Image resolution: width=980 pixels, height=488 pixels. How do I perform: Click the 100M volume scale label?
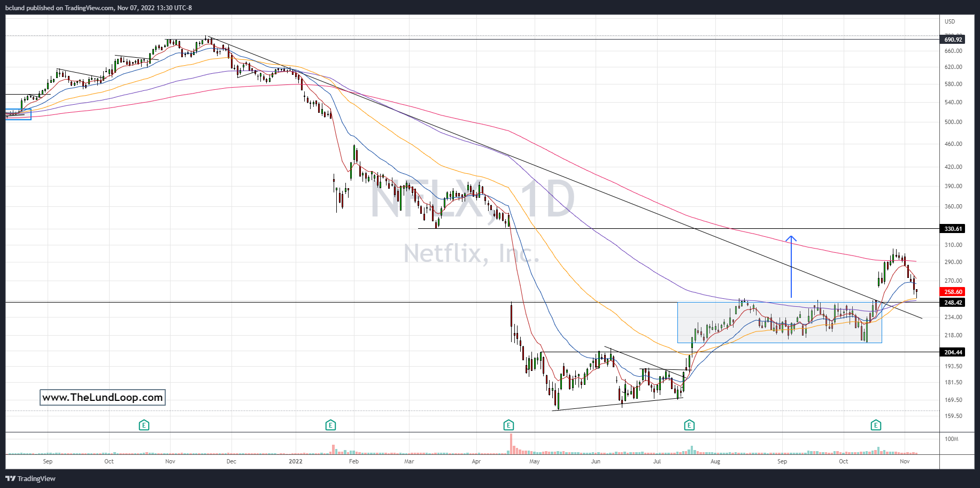952,439
